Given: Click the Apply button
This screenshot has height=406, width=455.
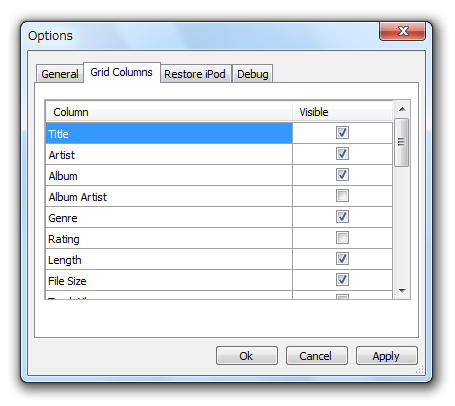Looking at the screenshot, I should 387,356.
